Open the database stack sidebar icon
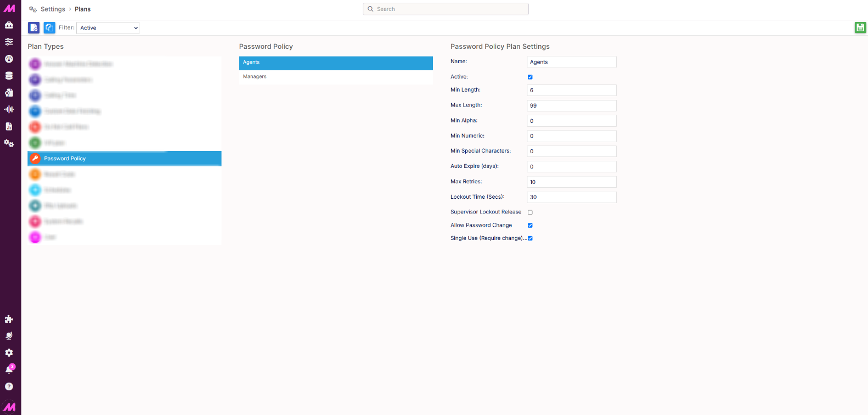Screen dimensions: 868x415 click(9, 76)
